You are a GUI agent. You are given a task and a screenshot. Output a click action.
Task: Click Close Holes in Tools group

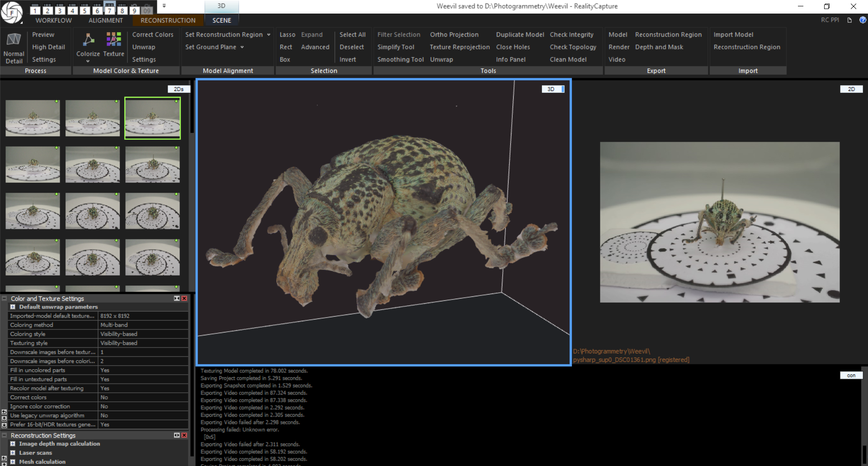click(x=513, y=47)
